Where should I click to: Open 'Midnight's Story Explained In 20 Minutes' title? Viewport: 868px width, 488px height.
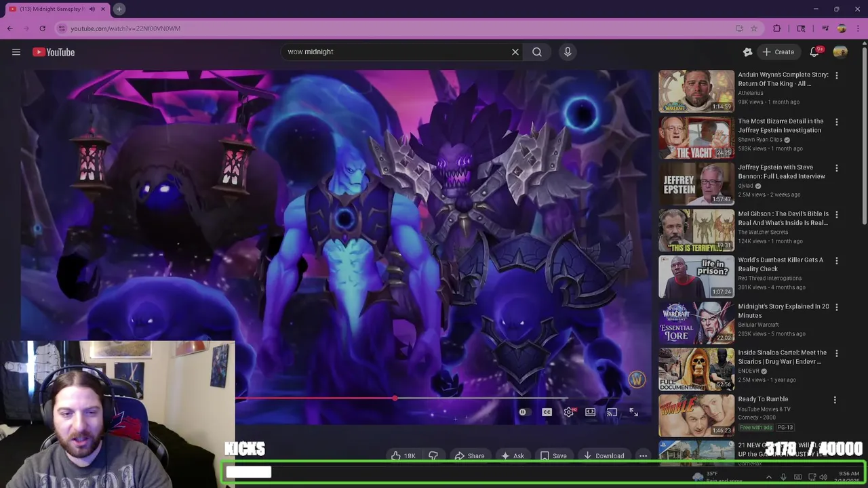[783, 310]
